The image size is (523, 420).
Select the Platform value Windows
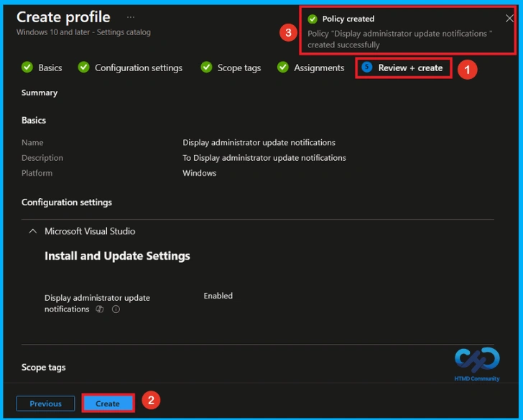point(200,173)
